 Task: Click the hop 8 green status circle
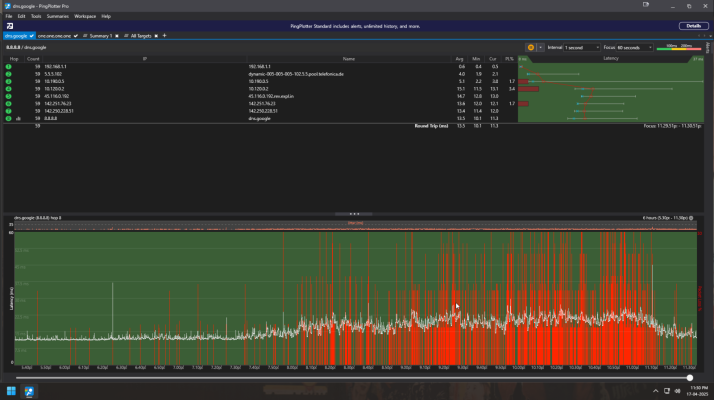pyautogui.click(x=8, y=118)
